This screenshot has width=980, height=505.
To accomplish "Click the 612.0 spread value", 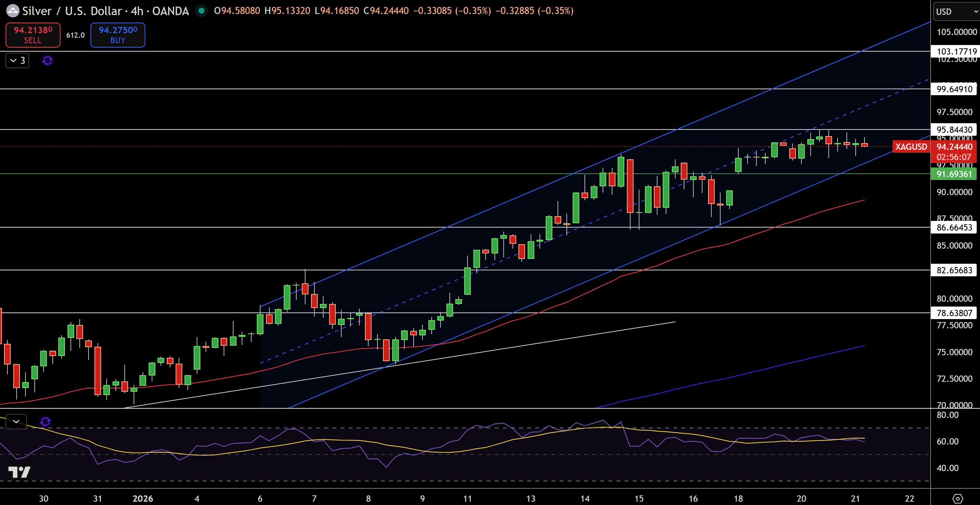I will 75,35.
